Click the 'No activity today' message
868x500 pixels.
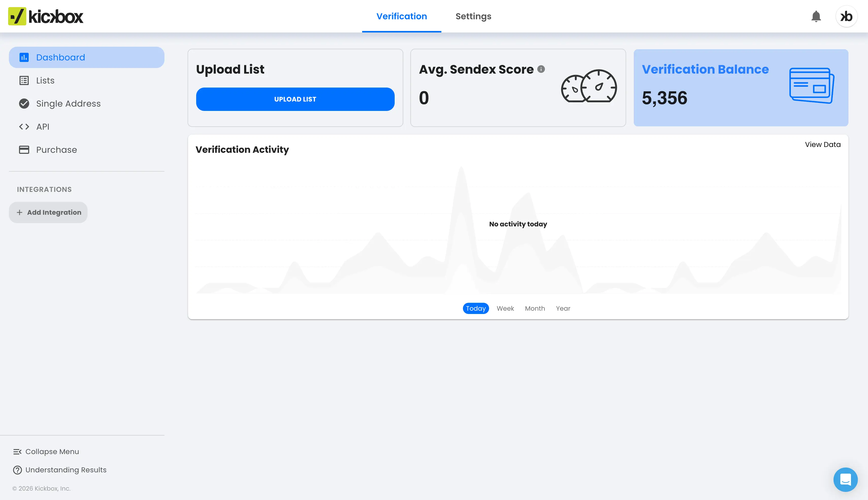[x=518, y=224]
